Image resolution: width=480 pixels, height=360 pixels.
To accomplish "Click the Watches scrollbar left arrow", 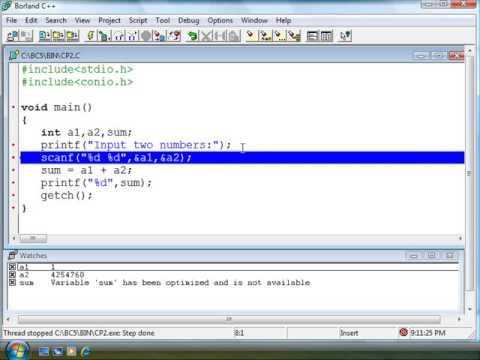I will click(x=8, y=319).
